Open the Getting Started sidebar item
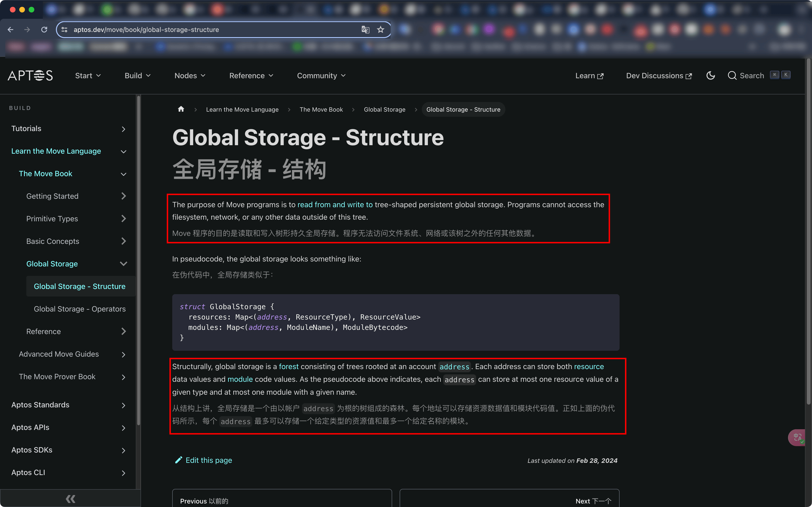Image resolution: width=812 pixels, height=507 pixels. 52,196
